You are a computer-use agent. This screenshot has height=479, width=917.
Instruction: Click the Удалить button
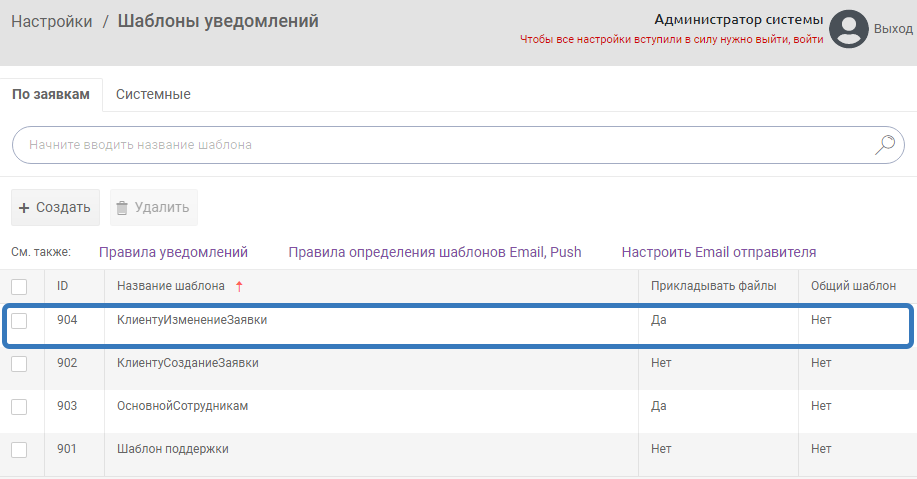point(153,208)
